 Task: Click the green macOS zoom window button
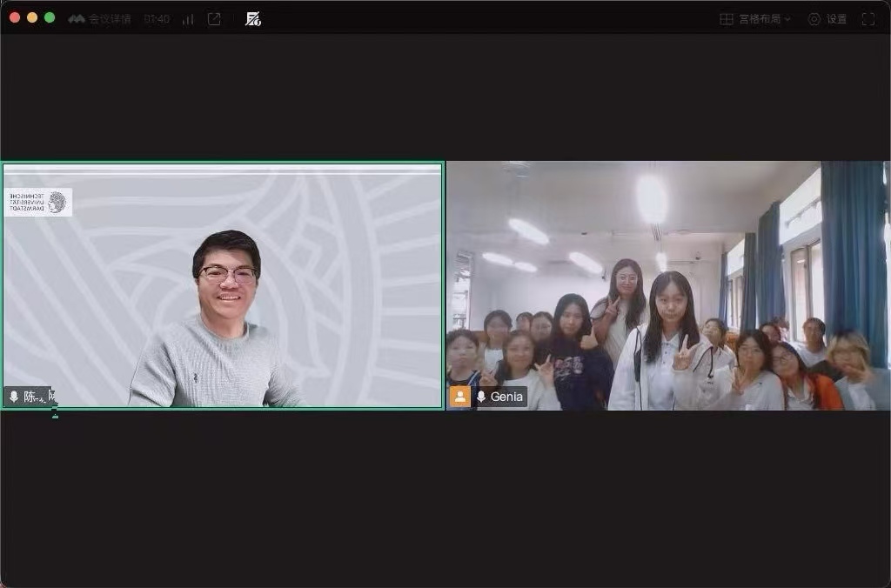point(50,17)
